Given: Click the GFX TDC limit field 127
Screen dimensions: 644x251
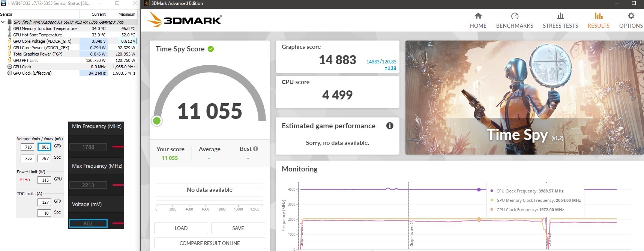Looking at the screenshot, I should (45, 202).
